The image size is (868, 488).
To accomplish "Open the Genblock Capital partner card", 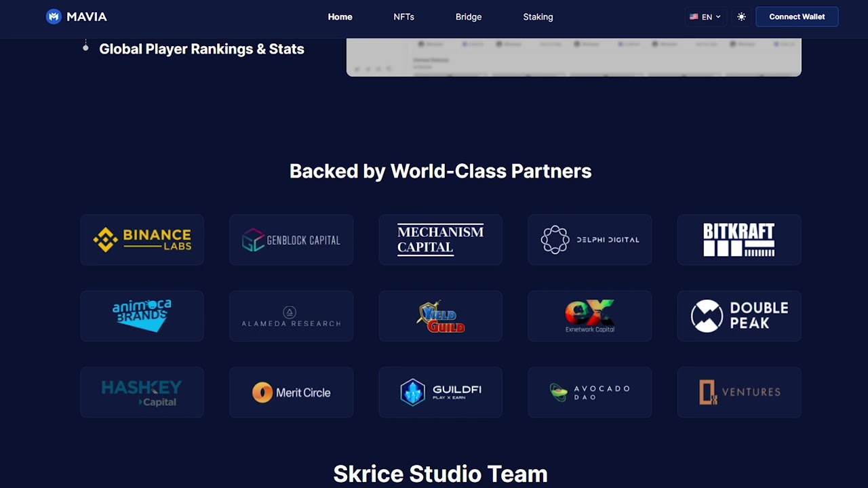I will (x=291, y=240).
